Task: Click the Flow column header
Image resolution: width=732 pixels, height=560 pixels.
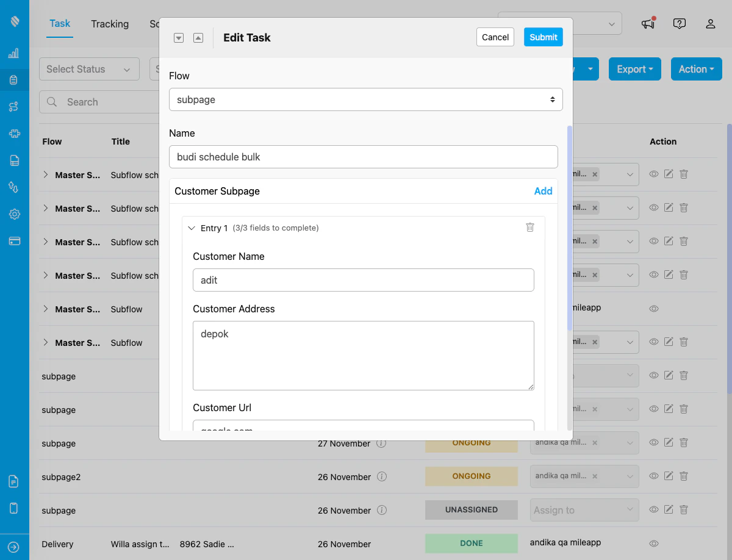Action: pos(52,142)
